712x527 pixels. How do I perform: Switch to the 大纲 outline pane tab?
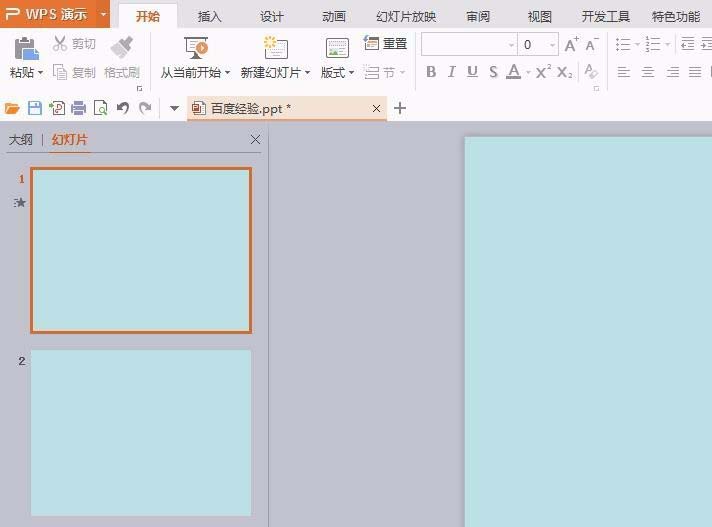pyautogui.click(x=20, y=140)
